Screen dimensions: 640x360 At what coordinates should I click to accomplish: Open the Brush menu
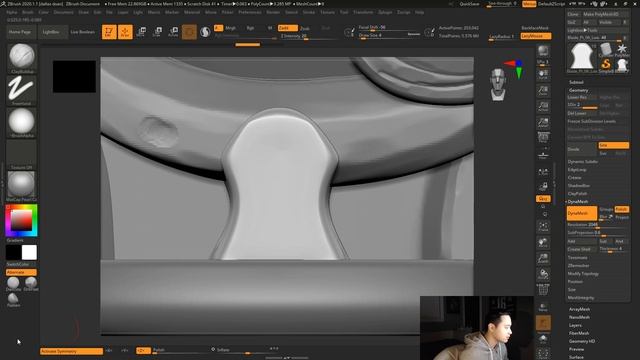click(28, 12)
